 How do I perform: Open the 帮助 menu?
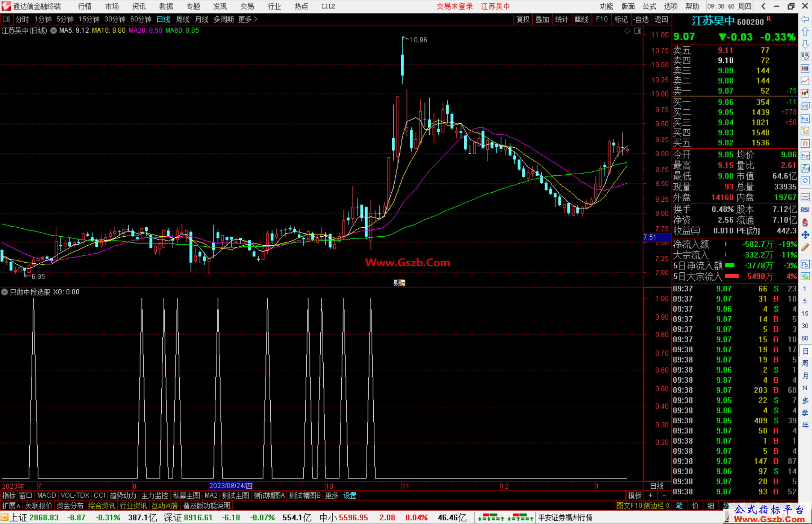tap(692, 6)
